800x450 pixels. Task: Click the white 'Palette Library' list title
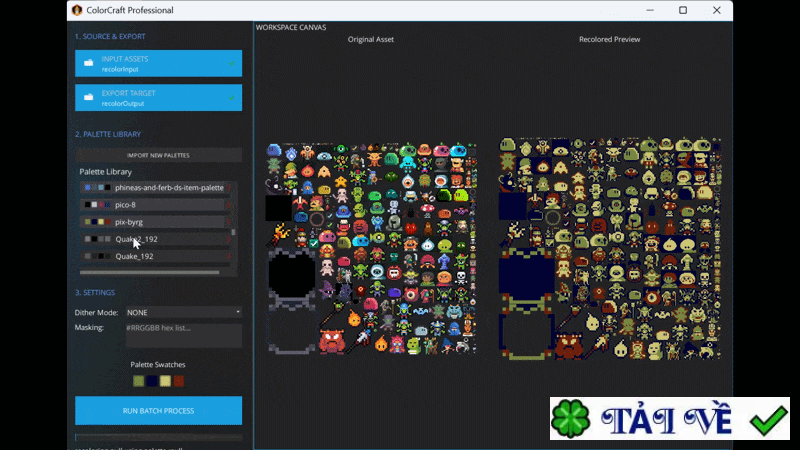[106, 172]
